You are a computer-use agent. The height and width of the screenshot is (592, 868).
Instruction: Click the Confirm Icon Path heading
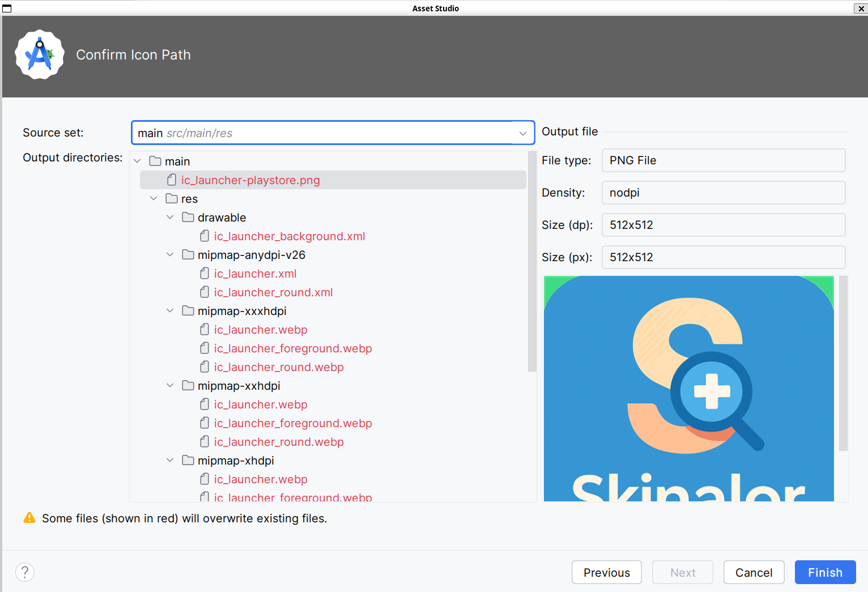pyautogui.click(x=134, y=55)
